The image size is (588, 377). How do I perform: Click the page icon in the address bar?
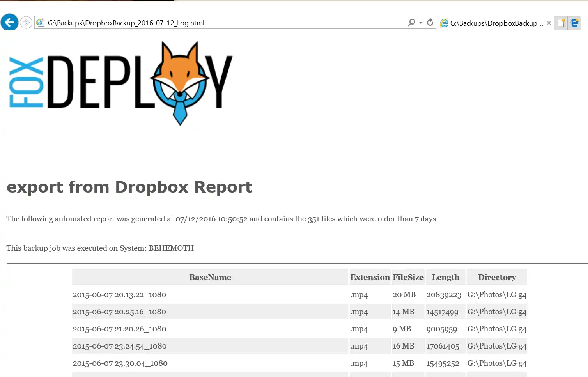coord(40,23)
